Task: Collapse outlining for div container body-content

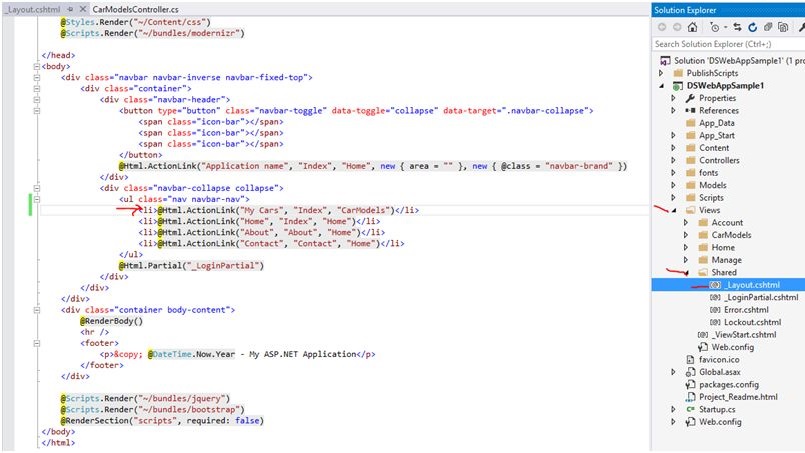Action: tap(36, 310)
